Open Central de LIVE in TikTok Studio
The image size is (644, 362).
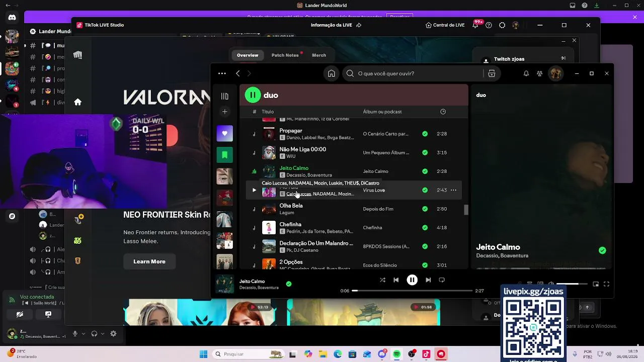pyautogui.click(x=445, y=25)
